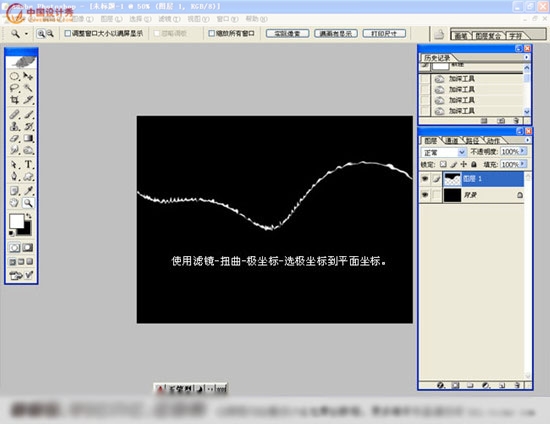Check 缩放所有窗口 checkbox
Screen dimensions: 550x424
click(212, 33)
